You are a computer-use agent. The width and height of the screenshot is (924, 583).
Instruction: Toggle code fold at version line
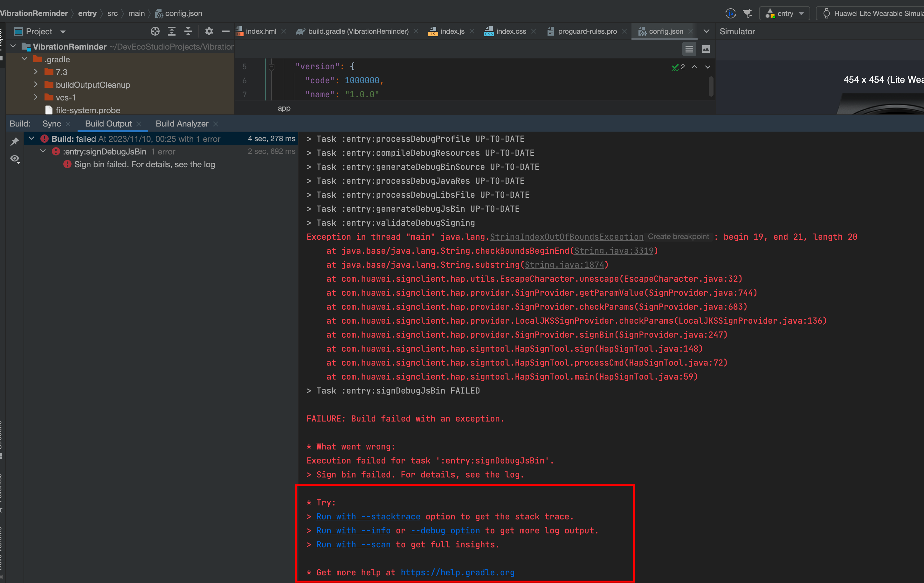pyautogui.click(x=271, y=67)
